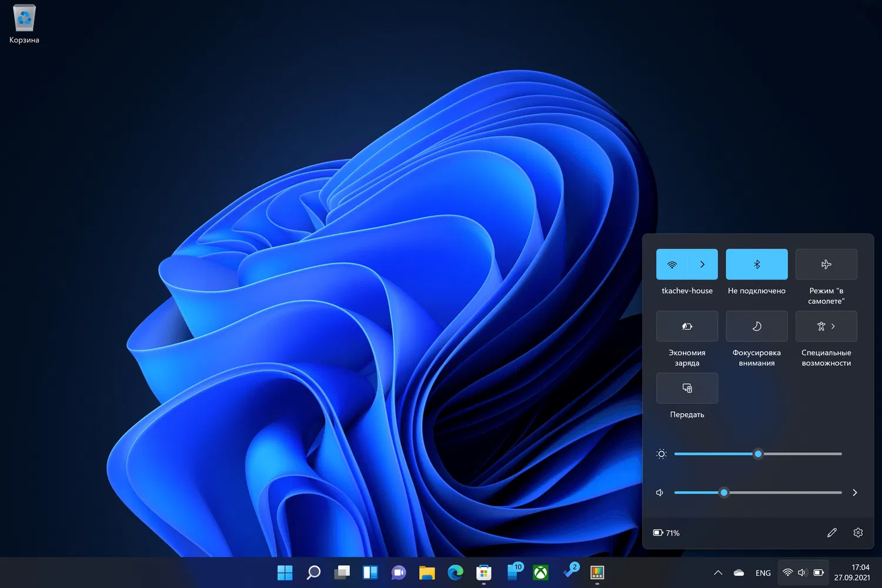
Task: Open audio output chooser next to volume
Action: (x=854, y=493)
